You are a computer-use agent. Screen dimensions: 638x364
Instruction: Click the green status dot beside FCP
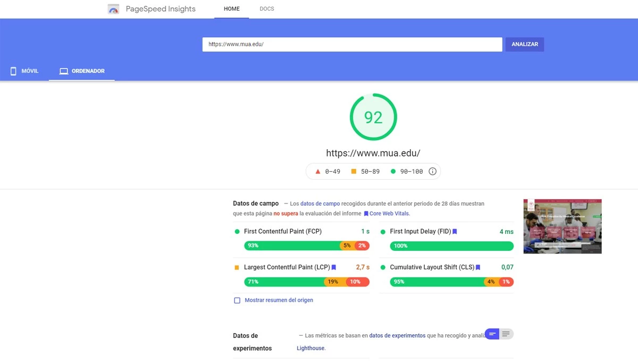tap(237, 232)
